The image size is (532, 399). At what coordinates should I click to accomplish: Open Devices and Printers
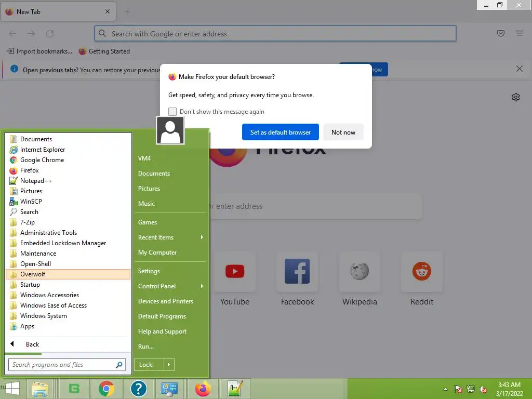tap(170, 301)
